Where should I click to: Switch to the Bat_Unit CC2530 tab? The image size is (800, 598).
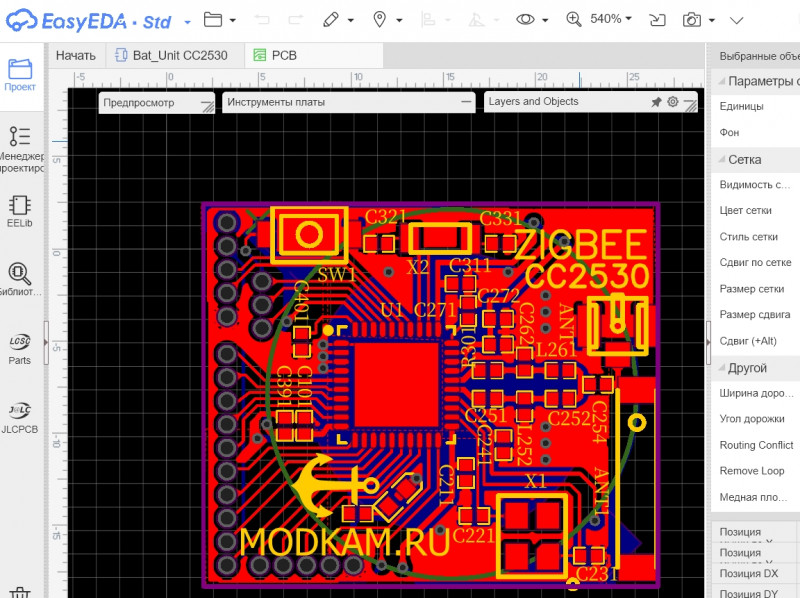pos(178,56)
